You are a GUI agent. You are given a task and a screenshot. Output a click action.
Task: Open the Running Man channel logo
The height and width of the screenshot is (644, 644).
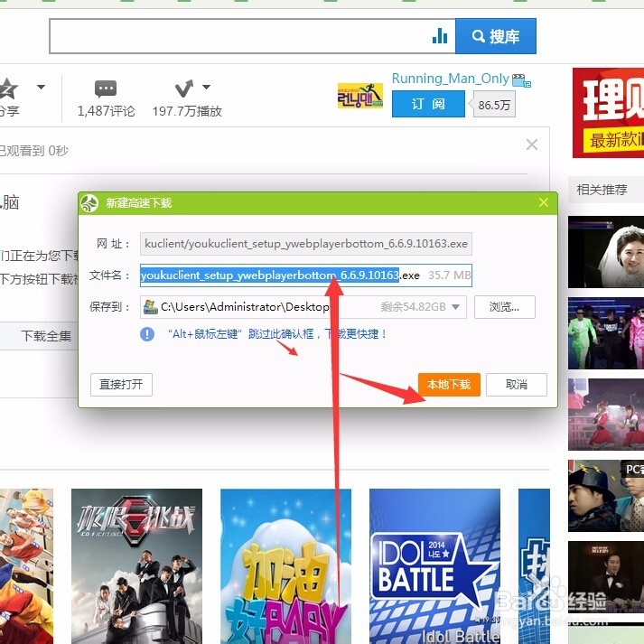click(360, 95)
